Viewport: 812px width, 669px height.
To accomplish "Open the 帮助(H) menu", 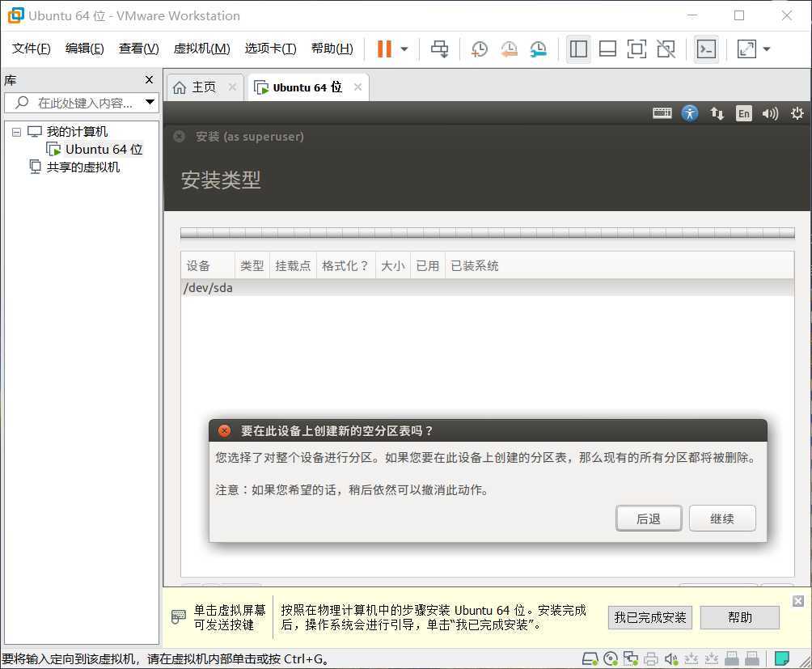I will (x=332, y=49).
